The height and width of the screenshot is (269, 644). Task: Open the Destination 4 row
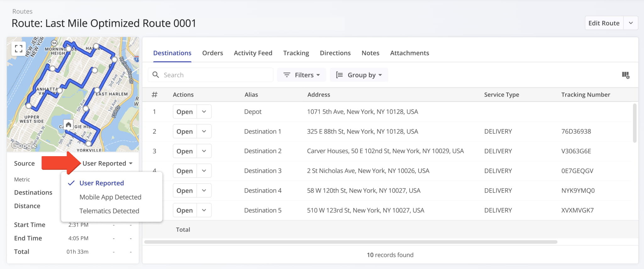185,190
